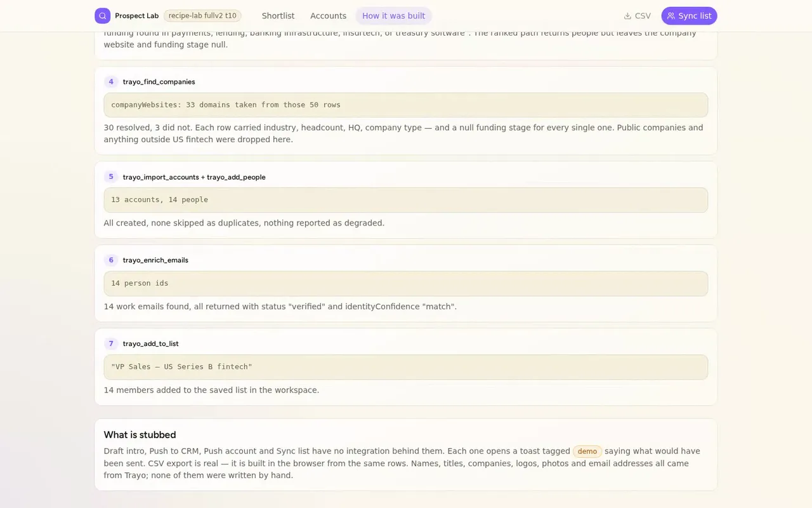Select the trayo_add_to_list step title
812x508 pixels.
click(x=151, y=344)
